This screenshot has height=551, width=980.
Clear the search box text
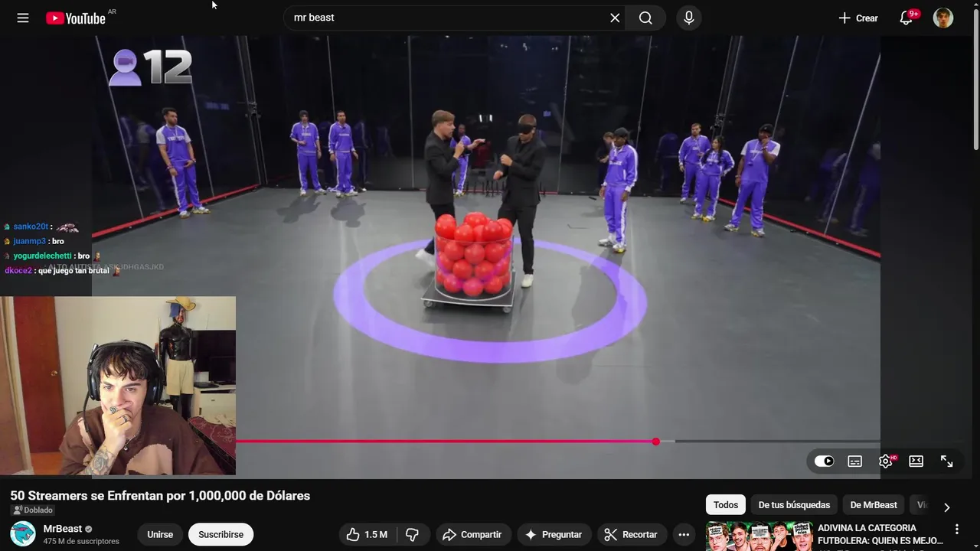click(x=615, y=18)
